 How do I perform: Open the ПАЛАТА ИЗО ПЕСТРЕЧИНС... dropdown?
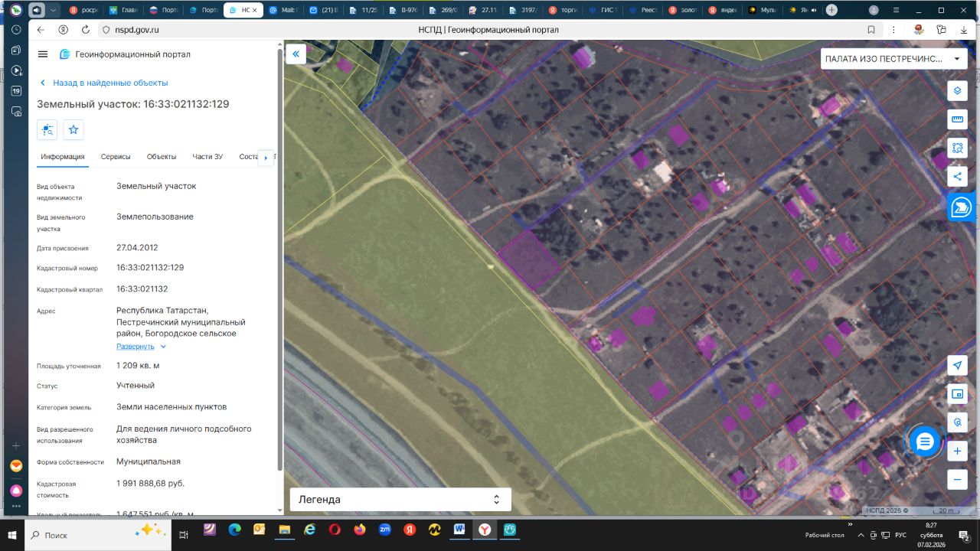point(893,59)
